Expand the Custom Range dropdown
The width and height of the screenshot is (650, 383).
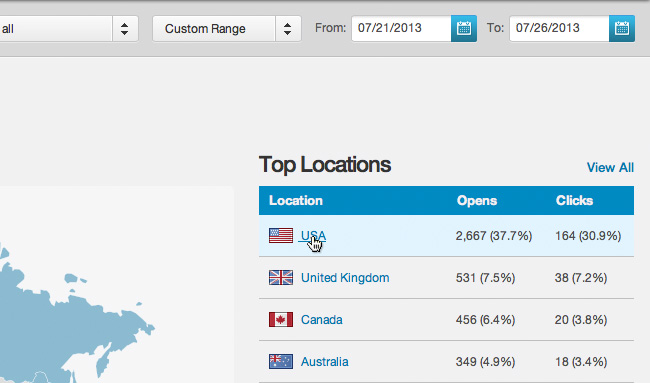click(227, 29)
